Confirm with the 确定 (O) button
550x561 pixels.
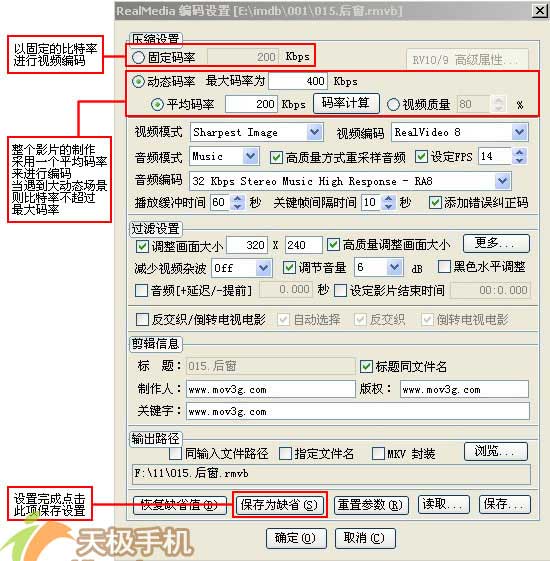click(296, 538)
